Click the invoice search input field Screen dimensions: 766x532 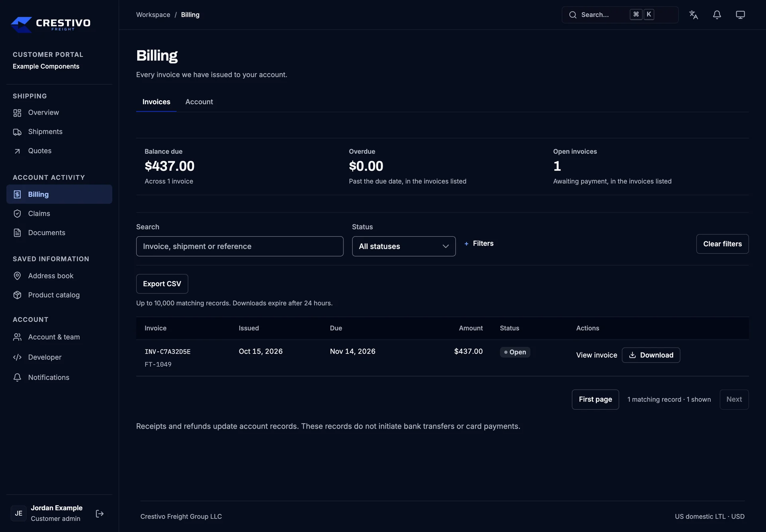tap(240, 246)
